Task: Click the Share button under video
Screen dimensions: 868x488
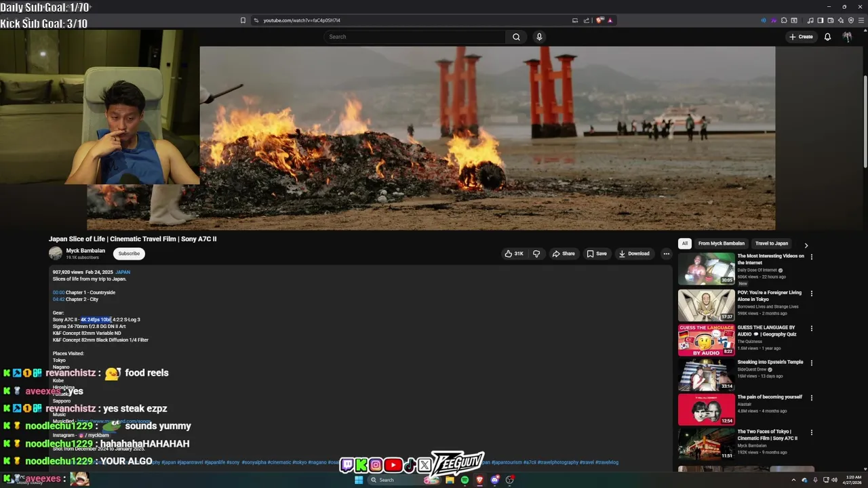Action: [x=564, y=253]
